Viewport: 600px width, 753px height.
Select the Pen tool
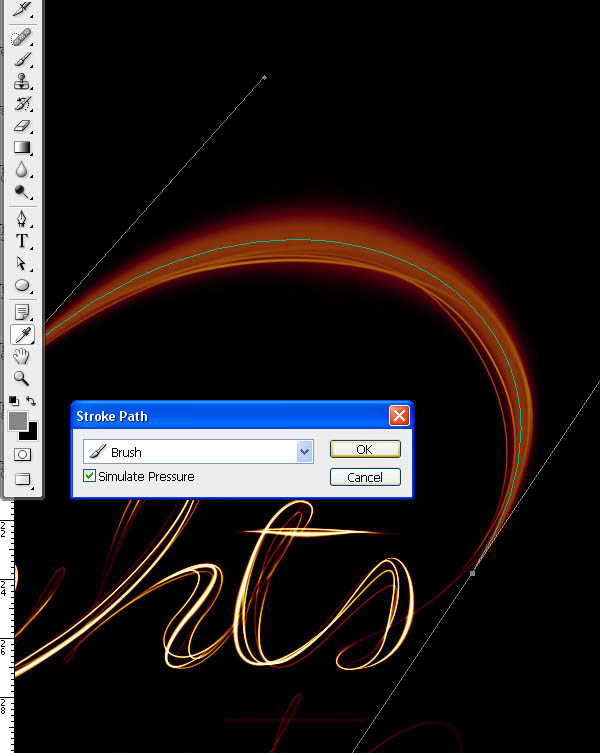click(x=21, y=219)
